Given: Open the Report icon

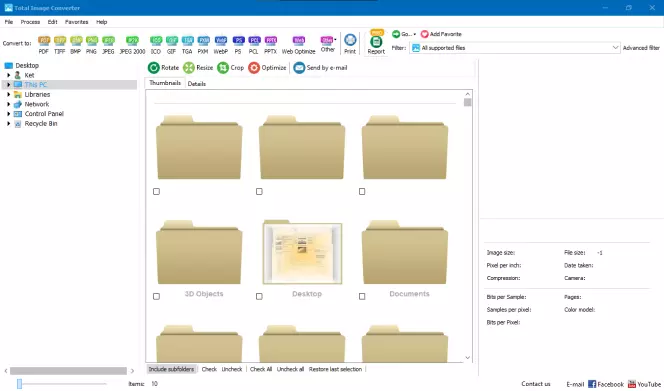Looking at the screenshot, I should click(376, 42).
